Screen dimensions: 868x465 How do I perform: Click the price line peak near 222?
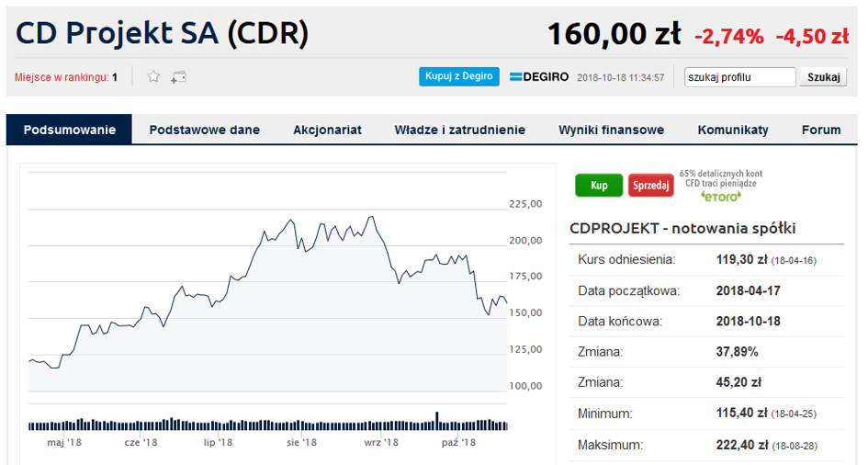tap(371, 217)
